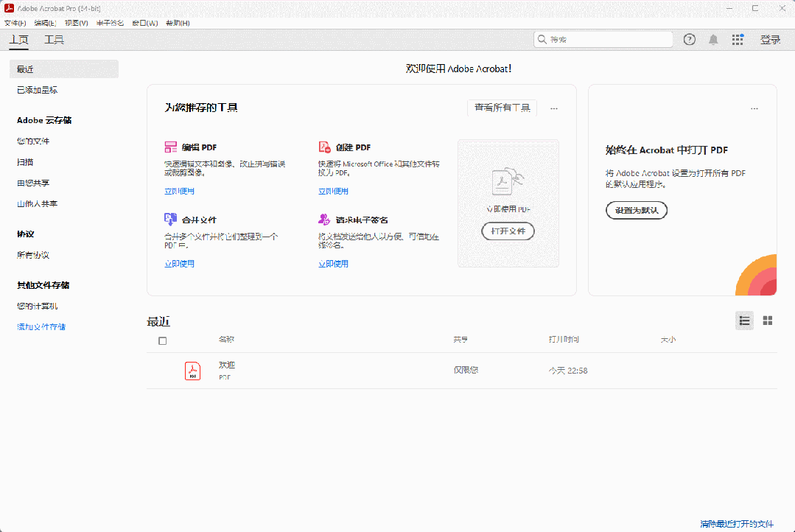Click 立即使用 under 创建 PDF
This screenshot has height=532, width=795.
point(333,191)
